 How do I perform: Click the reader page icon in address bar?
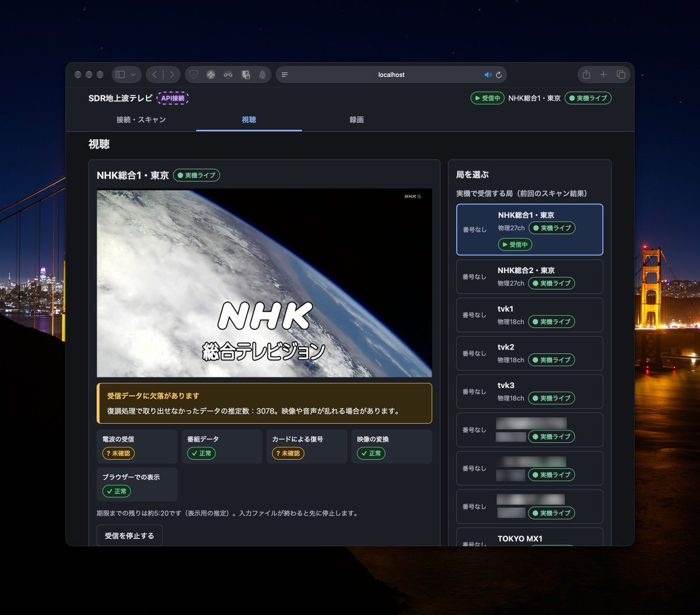tap(285, 75)
